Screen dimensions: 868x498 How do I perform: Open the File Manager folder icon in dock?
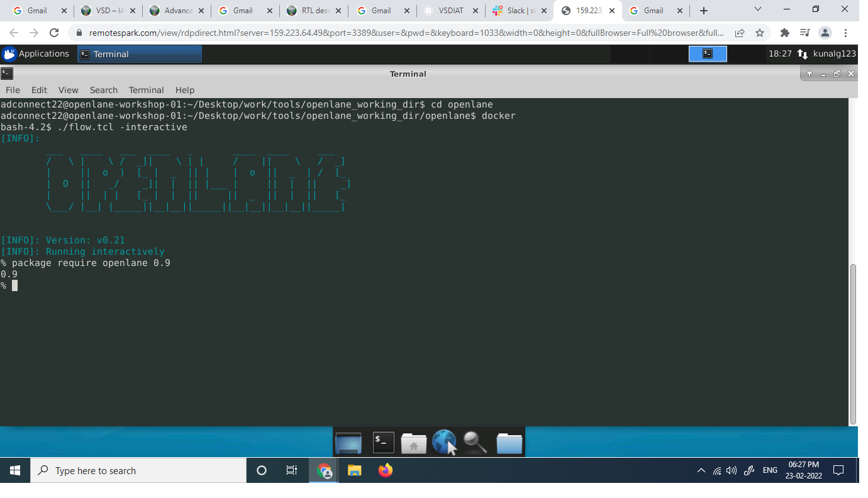coord(508,442)
